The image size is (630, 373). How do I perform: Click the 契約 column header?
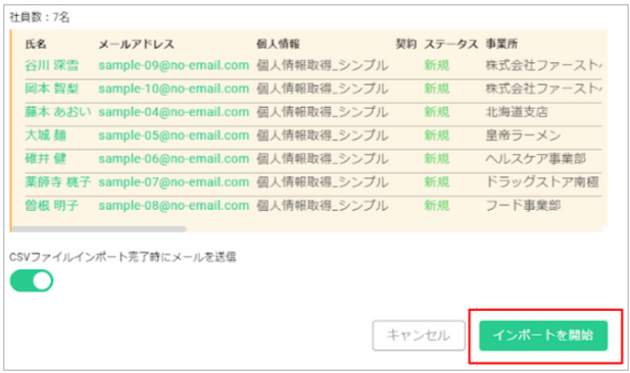coord(406,44)
